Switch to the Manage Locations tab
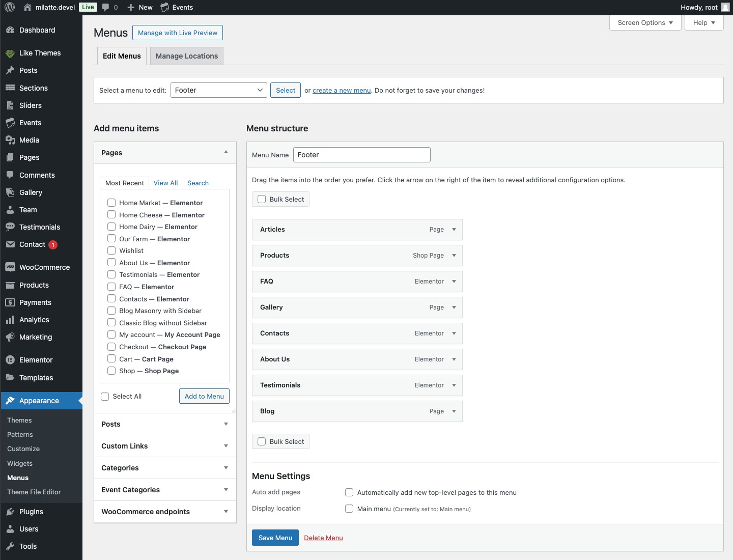The height and width of the screenshot is (560, 733). 187,56
